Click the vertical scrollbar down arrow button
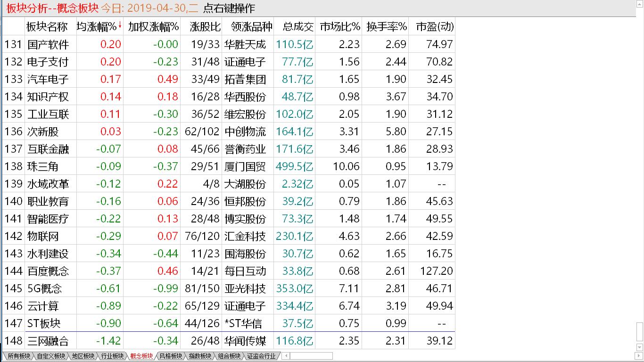The width and height of the screenshot is (644, 362). 640,347
